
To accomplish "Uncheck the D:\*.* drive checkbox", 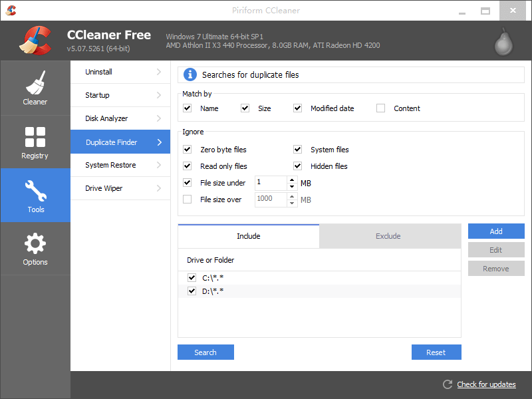I will click(x=192, y=291).
